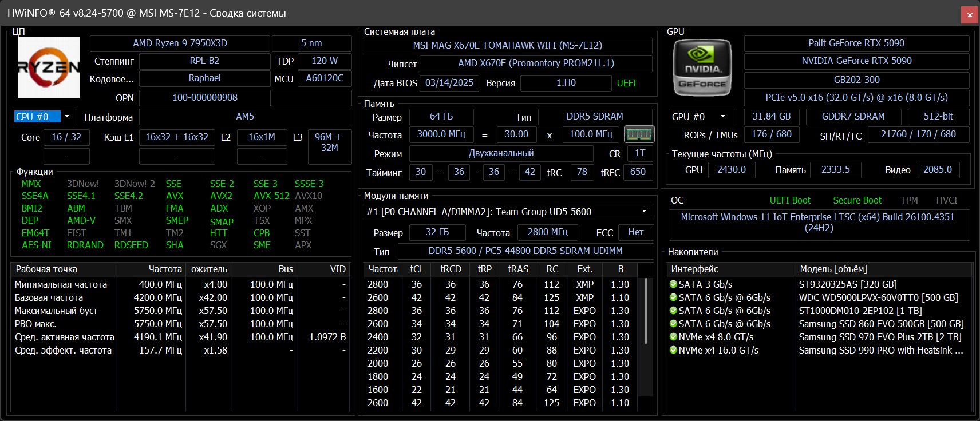This screenshot has height=421, width=980.
Task: Click the NVIDIA GeForce logo
Action: point(702,67)
